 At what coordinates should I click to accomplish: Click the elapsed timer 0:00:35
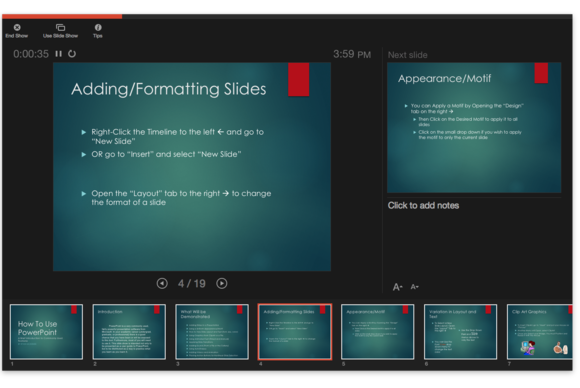click(31, 54)
